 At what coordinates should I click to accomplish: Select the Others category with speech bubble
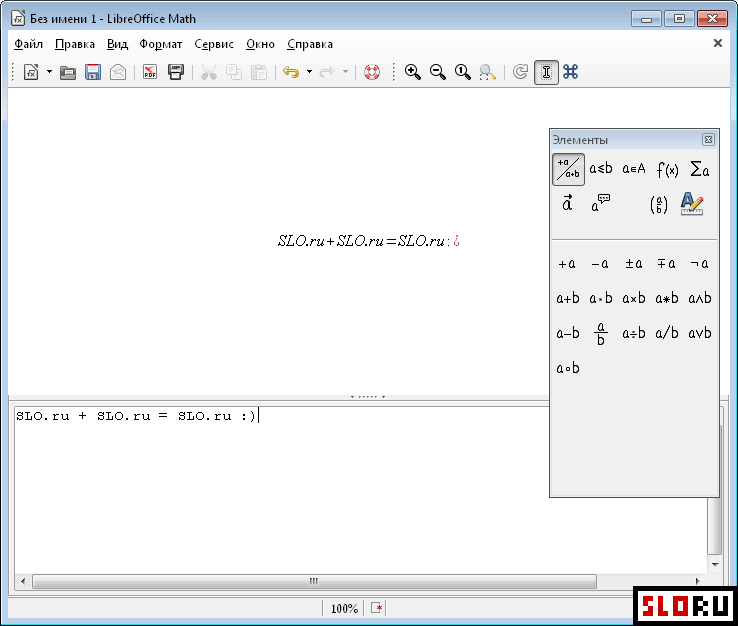[x=601, y=204]
